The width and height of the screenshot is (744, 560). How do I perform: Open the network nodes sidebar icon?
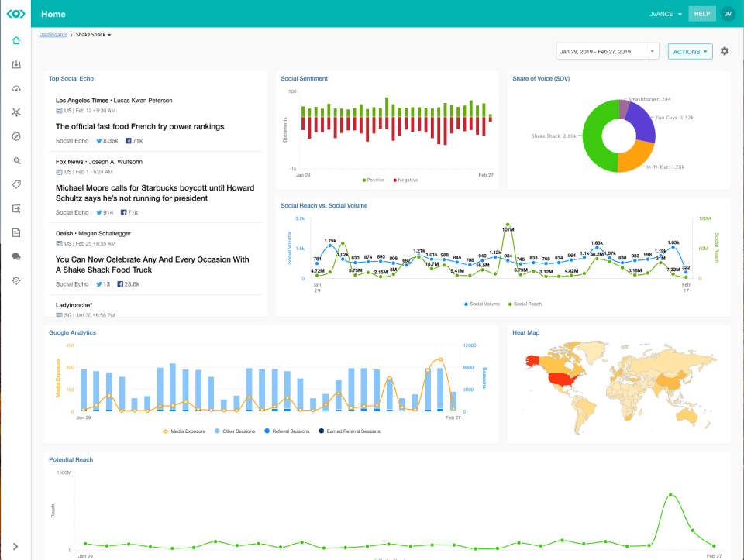tap(16, 112)
